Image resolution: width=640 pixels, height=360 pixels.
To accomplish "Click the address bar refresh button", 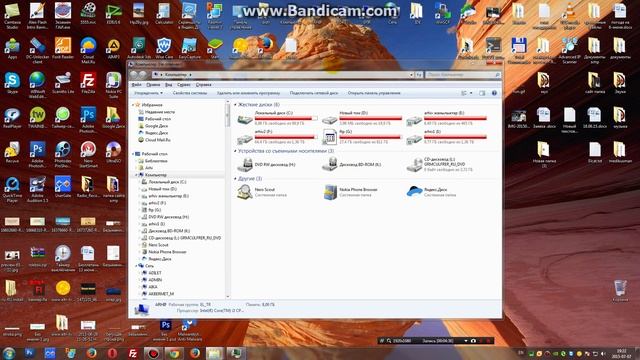I will click(418, 75).
